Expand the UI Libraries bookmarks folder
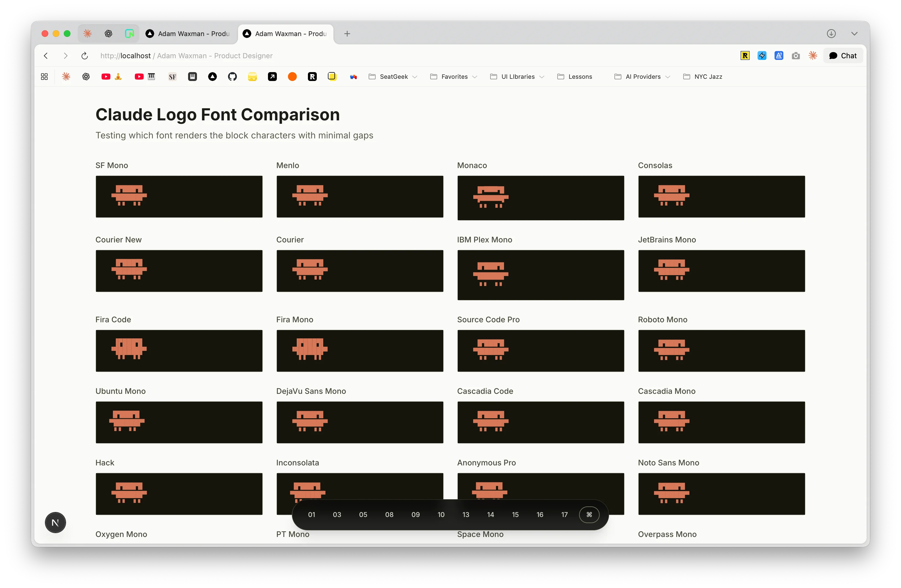The image size is (901, 588). pyautogui.click(x=517, y=77)
